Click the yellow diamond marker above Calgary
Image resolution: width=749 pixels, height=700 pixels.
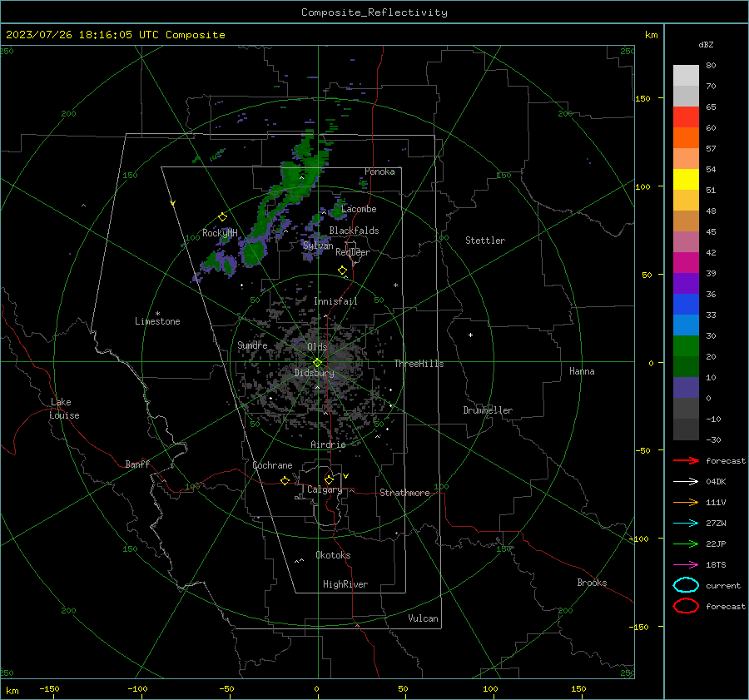(329, 479)
